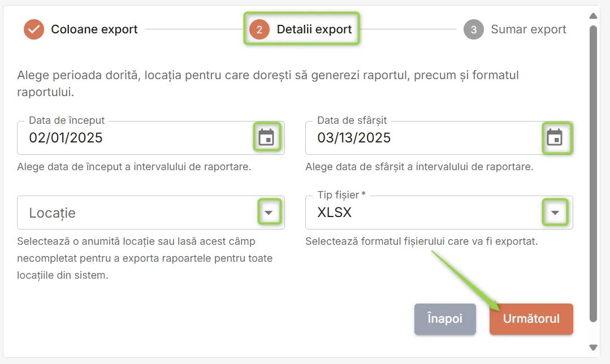Click the Următorul button
610x364 pixels.
click(531, 319)
